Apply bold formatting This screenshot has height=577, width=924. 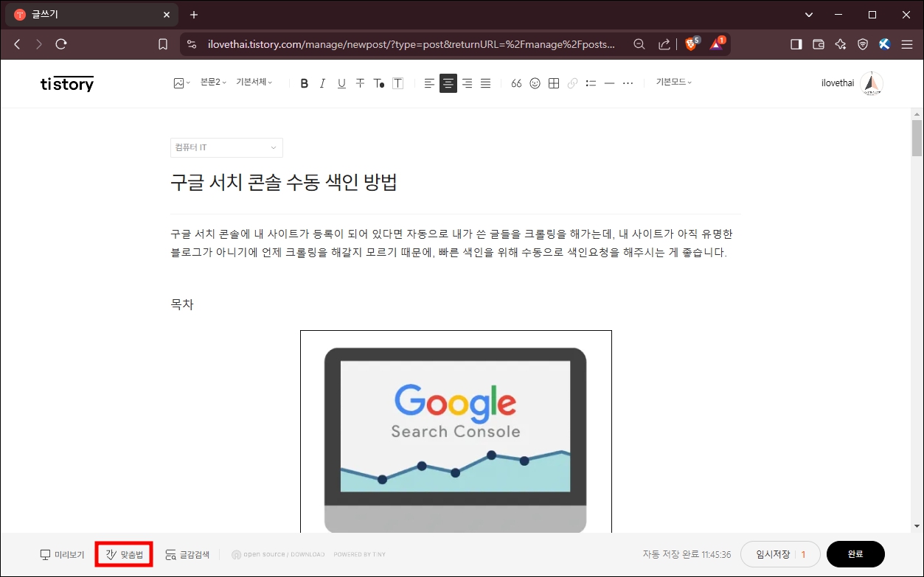click(304, 83)
